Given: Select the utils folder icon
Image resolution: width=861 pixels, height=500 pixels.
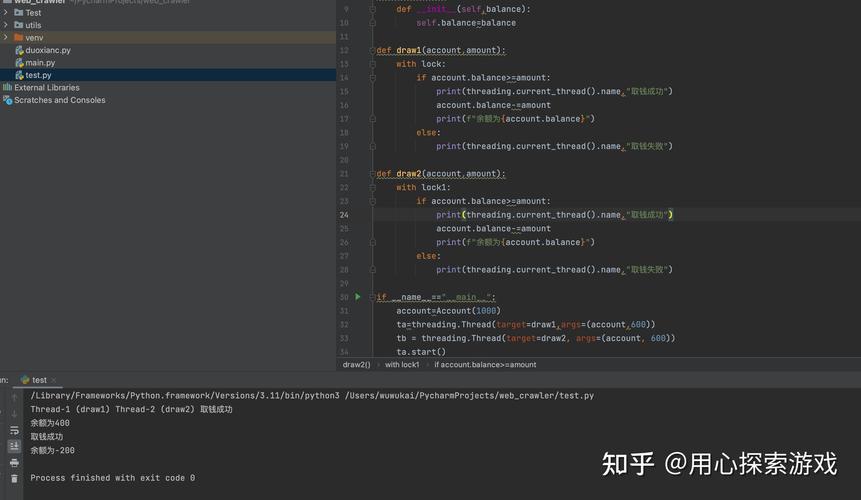Looking at the screenshot, I should [19, 25].
